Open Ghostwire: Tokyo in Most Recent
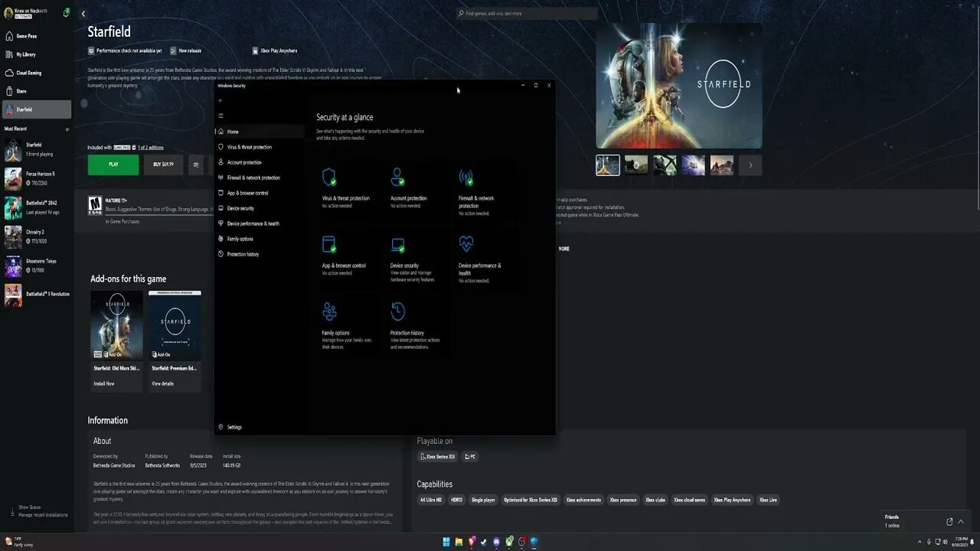This screenshot has height=551, width=980. [37, 266]
